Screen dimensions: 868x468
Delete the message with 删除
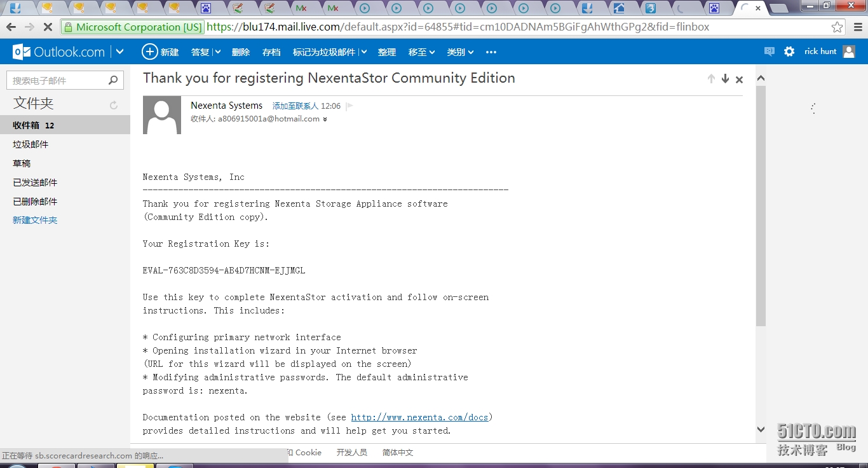click(x=241, y=52)
